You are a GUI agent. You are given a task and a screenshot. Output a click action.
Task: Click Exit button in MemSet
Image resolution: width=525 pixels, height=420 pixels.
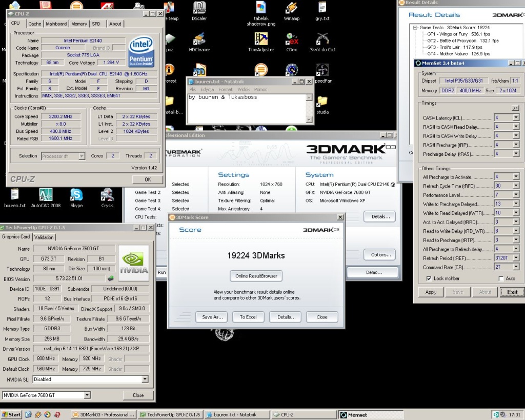[512, 292]
